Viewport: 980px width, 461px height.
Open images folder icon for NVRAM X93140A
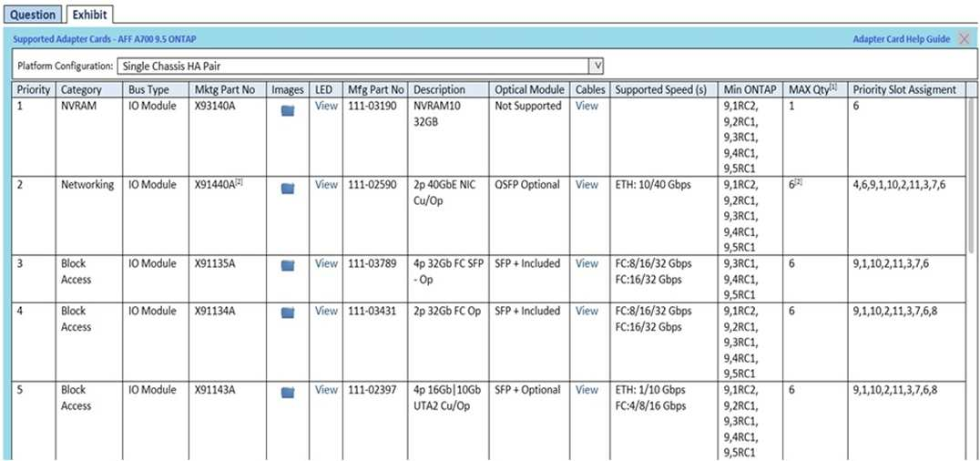pyautogui.click(x=288, y=110)
